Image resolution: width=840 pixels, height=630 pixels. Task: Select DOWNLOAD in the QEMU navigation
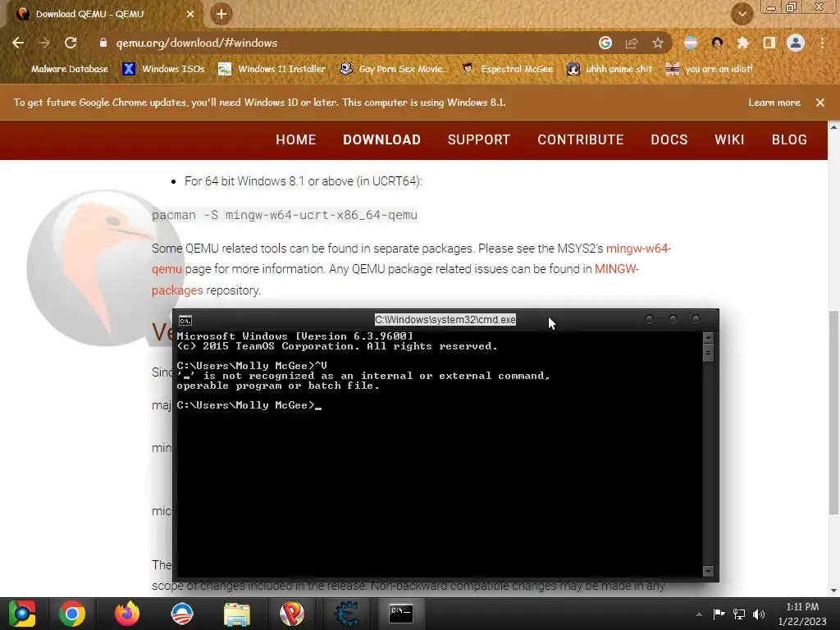(x=381, y=139)
